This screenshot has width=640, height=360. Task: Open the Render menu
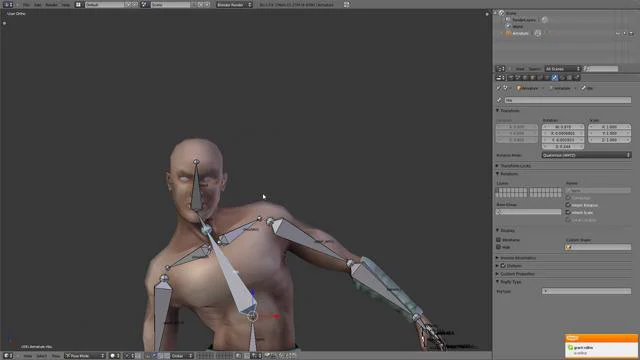point(51,4)
